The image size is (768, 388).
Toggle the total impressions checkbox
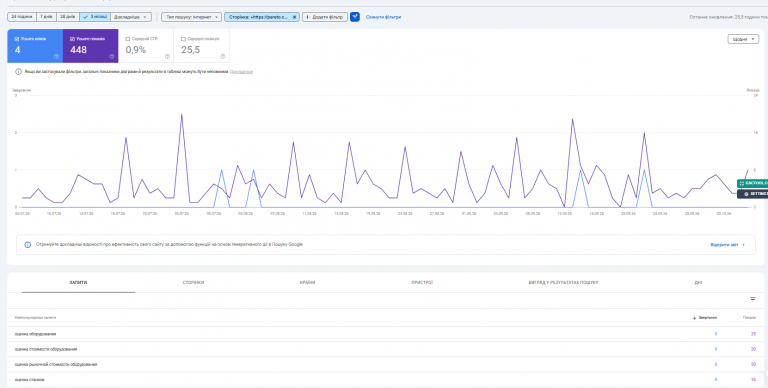pyautogui.click(x=72, y=39)
